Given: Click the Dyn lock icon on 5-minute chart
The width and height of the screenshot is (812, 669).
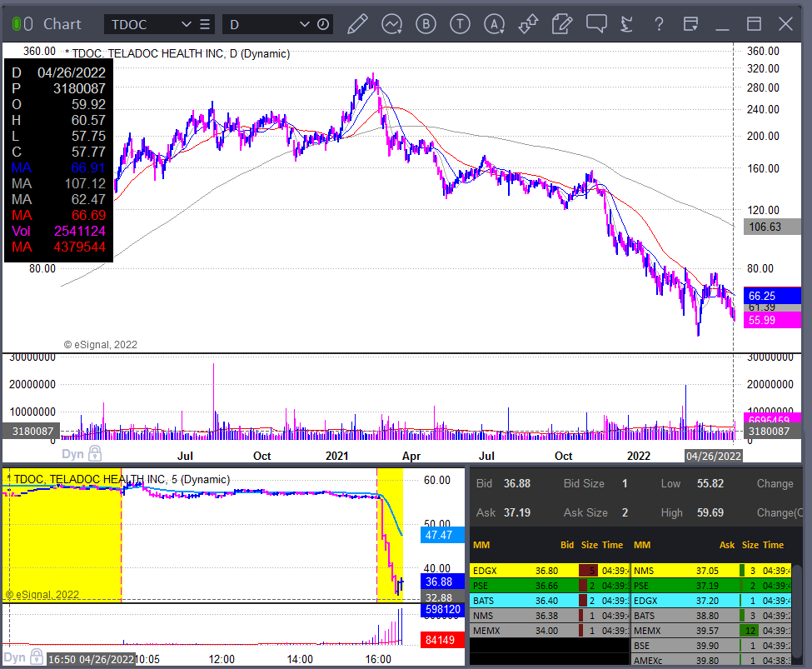Looking at the screenshot, I should [x=37, y=657].
